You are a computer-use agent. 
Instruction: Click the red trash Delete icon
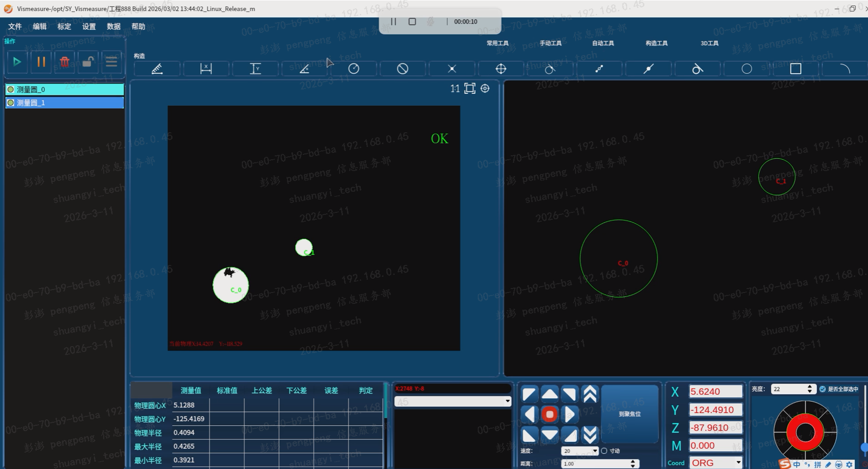click(64, 62)
